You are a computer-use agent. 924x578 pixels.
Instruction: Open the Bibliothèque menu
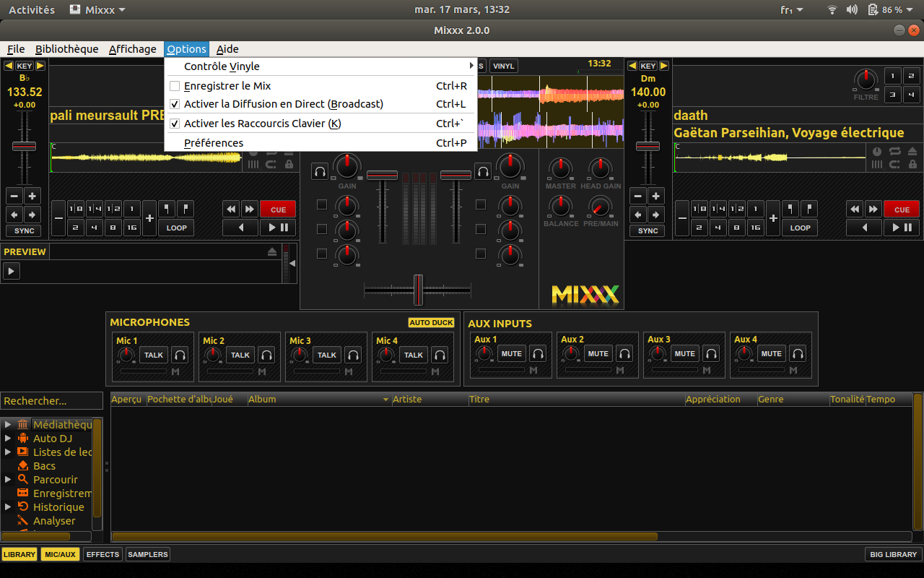coord(66,49)
